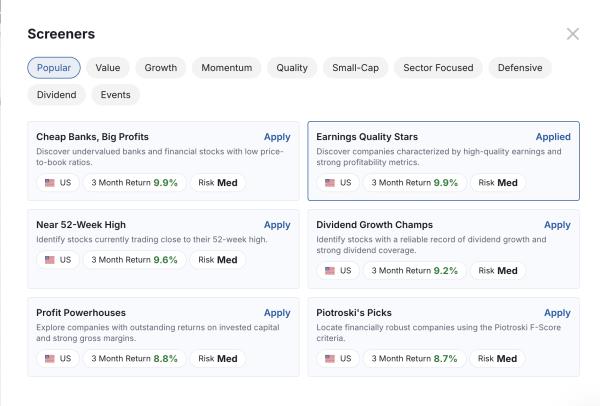Open the Growth screeners category
This screenshot has height=406, width=600.
tap(161, 68)
